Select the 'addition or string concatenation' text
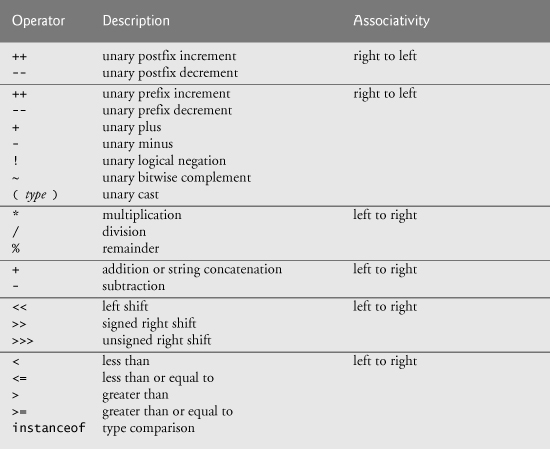The height and width of the screenshot is (449, 550). [192, 269]
